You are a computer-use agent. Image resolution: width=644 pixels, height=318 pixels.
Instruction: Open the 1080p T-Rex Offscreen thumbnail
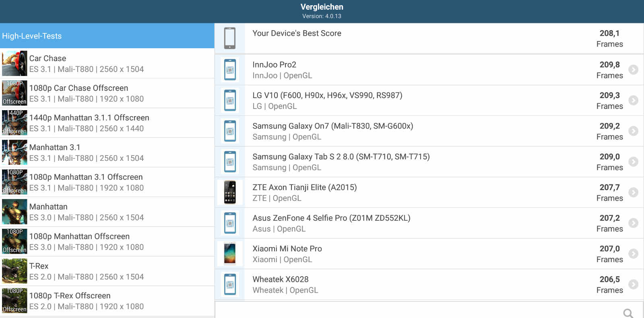pyautogui.click(x=14, y=301)
